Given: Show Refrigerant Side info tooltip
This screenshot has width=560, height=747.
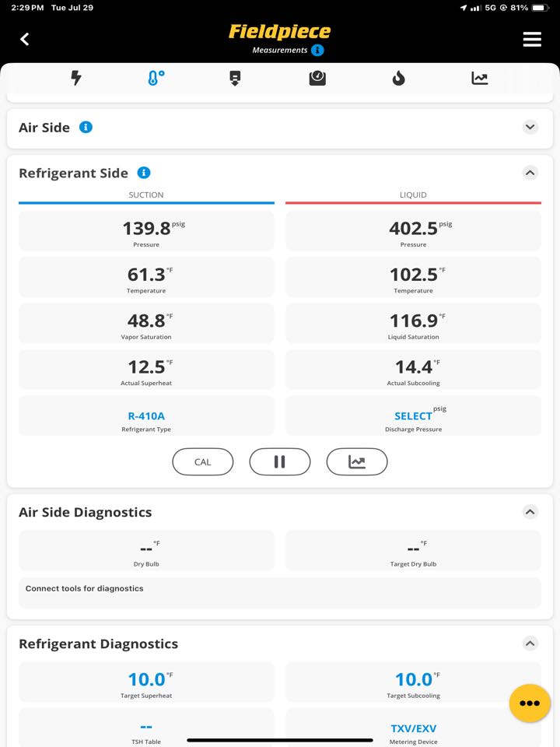Looking at the screenshot, I should point(144,173).
